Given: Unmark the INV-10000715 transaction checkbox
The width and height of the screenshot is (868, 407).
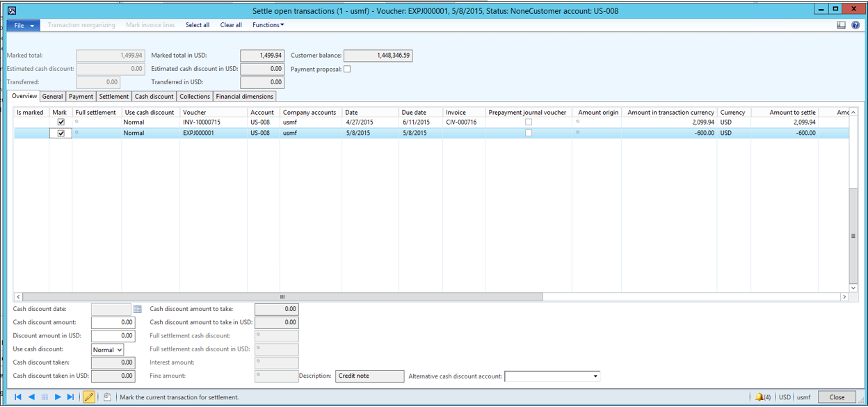Looking at the screenshot, I should pyautogui.click(x=61, y=122).
